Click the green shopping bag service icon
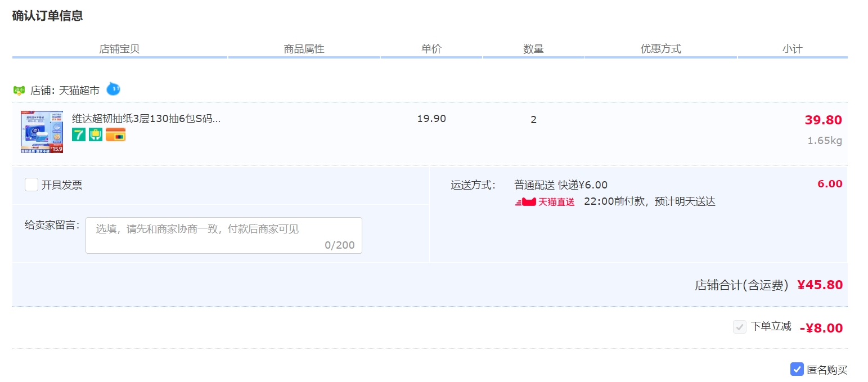The image size is (868, 382). pos(96,135)
